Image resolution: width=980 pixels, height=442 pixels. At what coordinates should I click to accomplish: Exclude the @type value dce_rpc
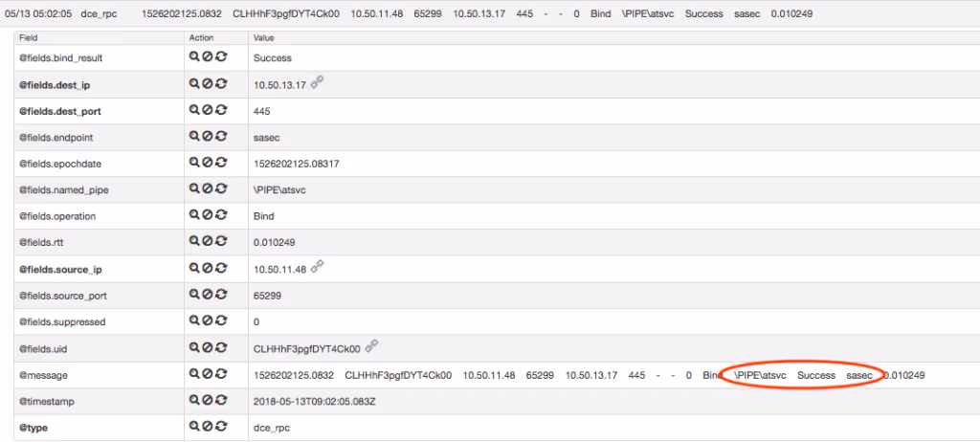click(x=208, y=427)
